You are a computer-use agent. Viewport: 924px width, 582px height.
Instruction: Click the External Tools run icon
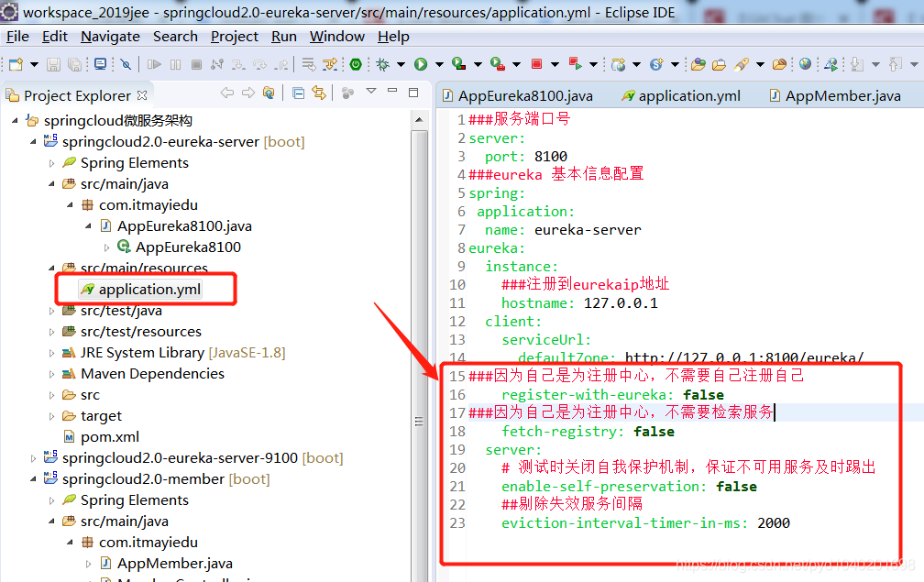point(498,64)
